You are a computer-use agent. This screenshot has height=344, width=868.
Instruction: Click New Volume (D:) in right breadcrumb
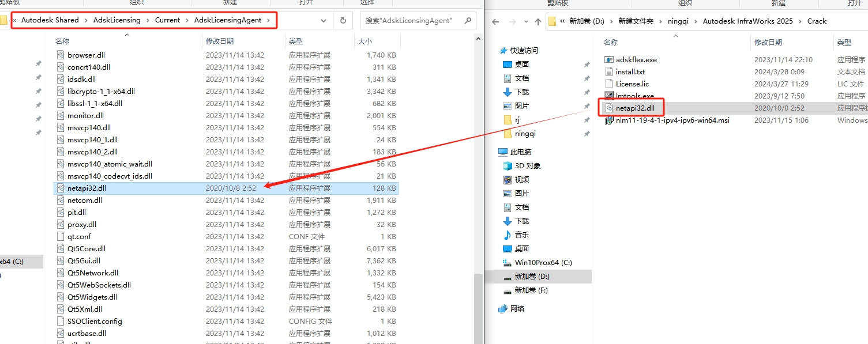[587, 21]
